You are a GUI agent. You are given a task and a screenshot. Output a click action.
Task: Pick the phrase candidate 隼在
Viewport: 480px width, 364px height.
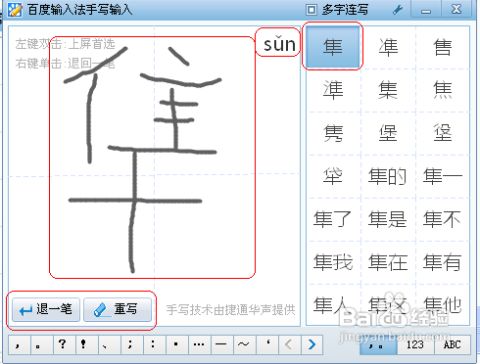pyautogui.click(x=388, y=262)
